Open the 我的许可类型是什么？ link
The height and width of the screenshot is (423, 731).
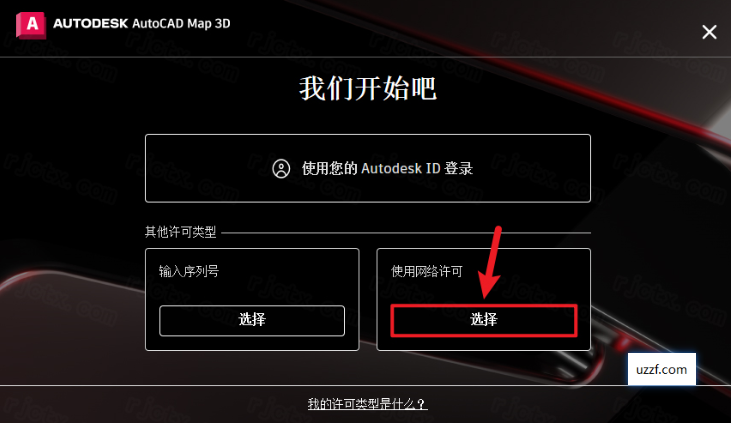pyautogui.click(x=367, y=404)
